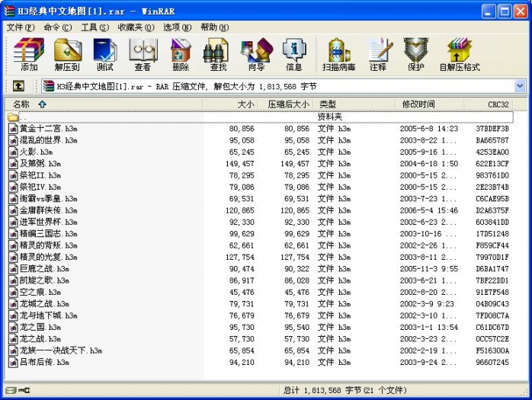Click the 扫描病毒 (Virus Scan) icon
This screenshot has width=532, height=400.
point(339,55)
